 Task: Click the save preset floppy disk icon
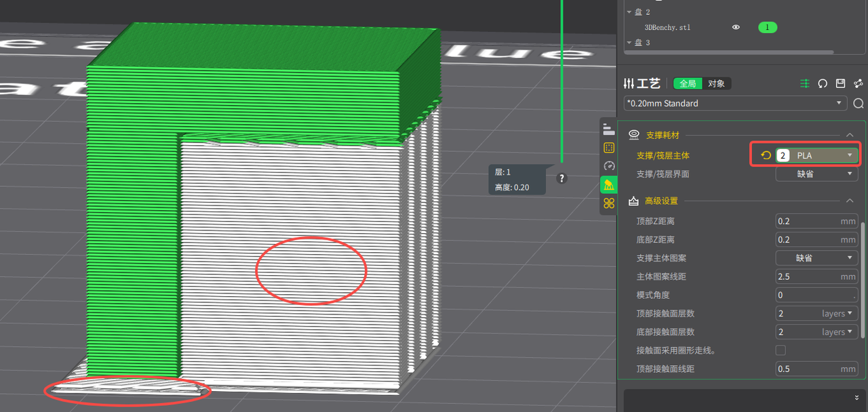840,83
